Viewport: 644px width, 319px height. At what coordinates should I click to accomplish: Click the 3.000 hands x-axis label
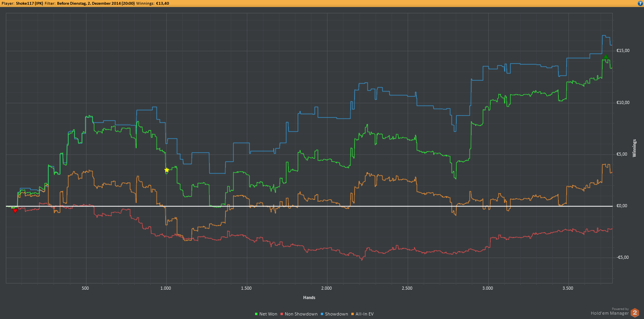point(487,288)
